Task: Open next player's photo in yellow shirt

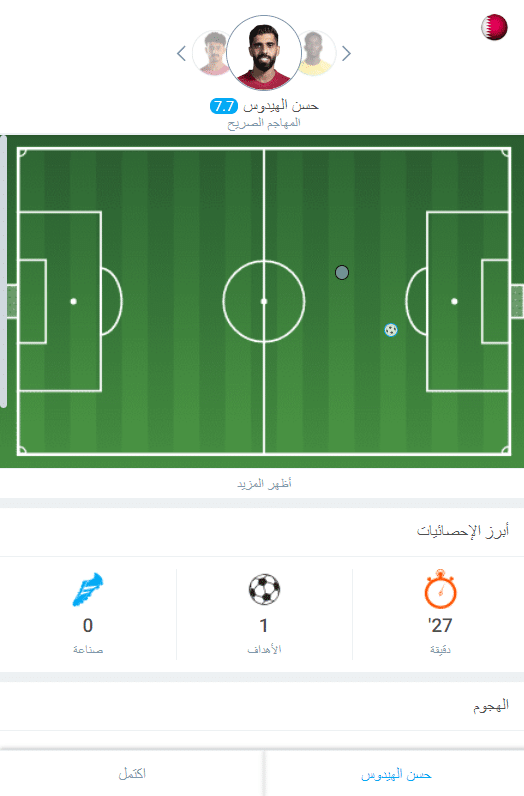Action: [318, 53]
